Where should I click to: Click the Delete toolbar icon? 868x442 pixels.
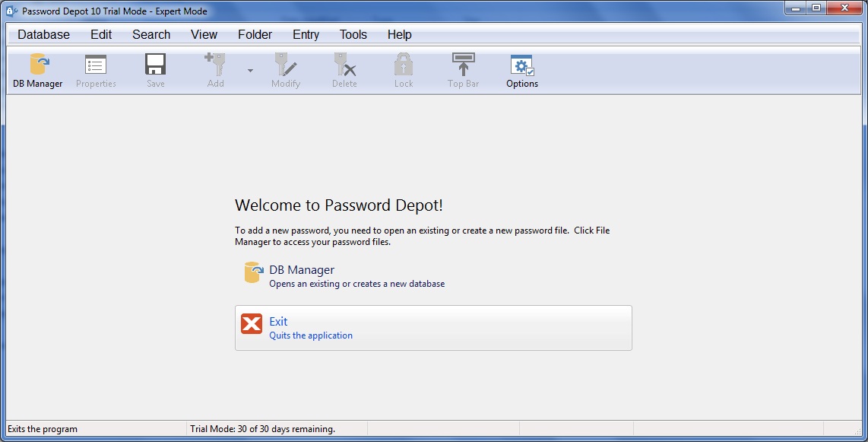tap(344, 68)
